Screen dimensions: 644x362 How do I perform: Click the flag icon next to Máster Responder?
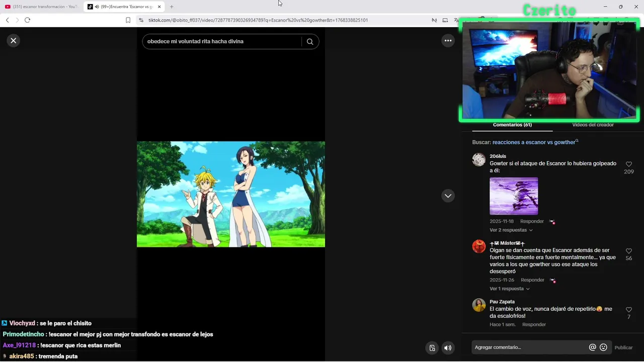[552, 281]
